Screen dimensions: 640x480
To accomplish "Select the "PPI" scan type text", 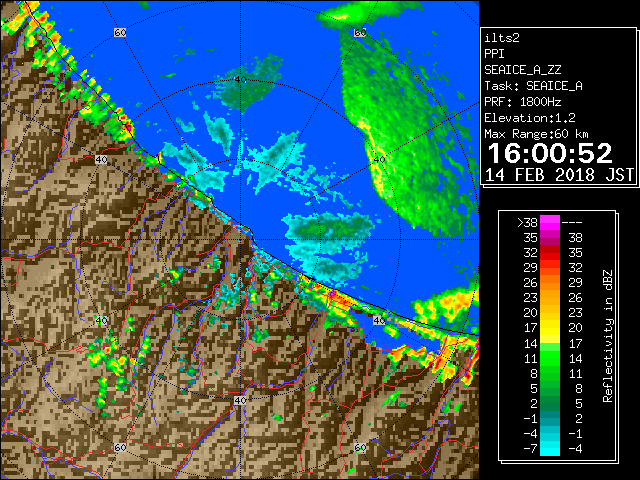I will pyautogui.click(x=494, y=54).
